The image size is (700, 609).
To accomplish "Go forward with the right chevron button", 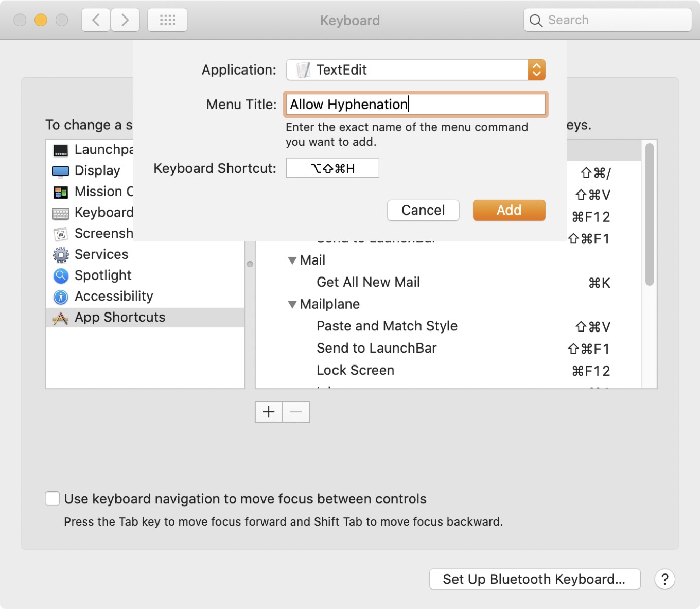I will tap(125, 20).
